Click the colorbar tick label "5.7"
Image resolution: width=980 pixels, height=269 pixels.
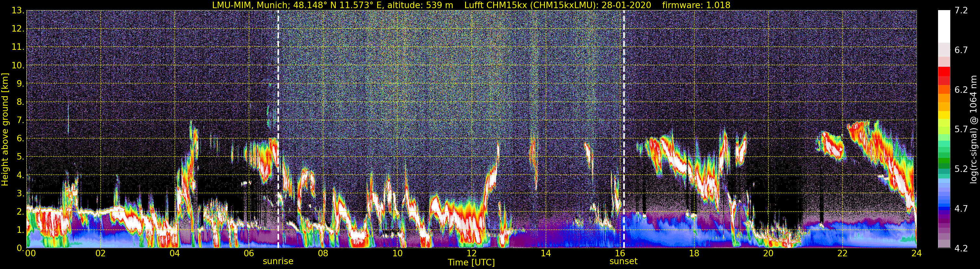tap(961, 130)
